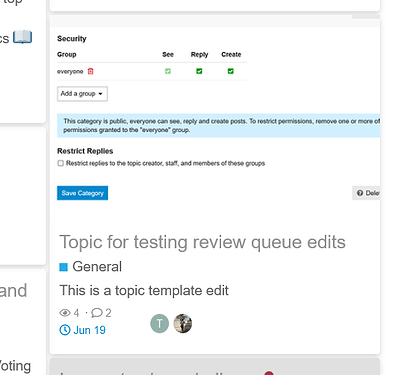Remove the everyone group with trash icon
Image resolution: width=409 pixels, height=375 pixels.
tap(90, 71)
